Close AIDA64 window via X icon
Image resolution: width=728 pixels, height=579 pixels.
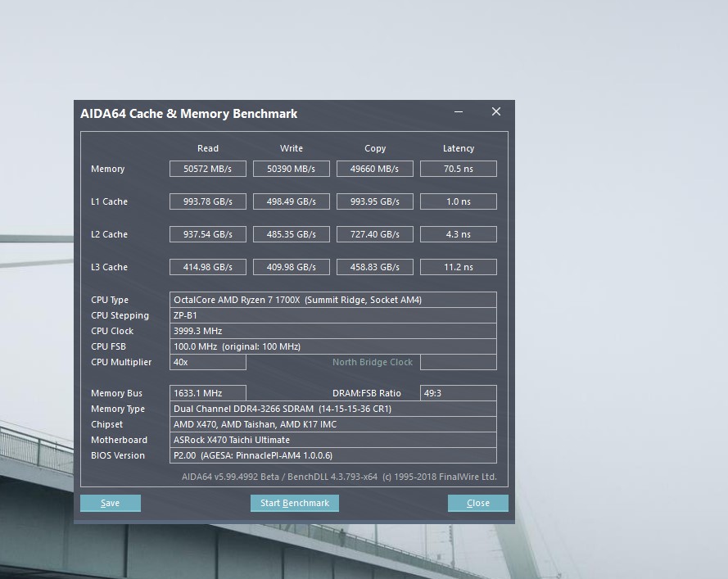[496, 111]
